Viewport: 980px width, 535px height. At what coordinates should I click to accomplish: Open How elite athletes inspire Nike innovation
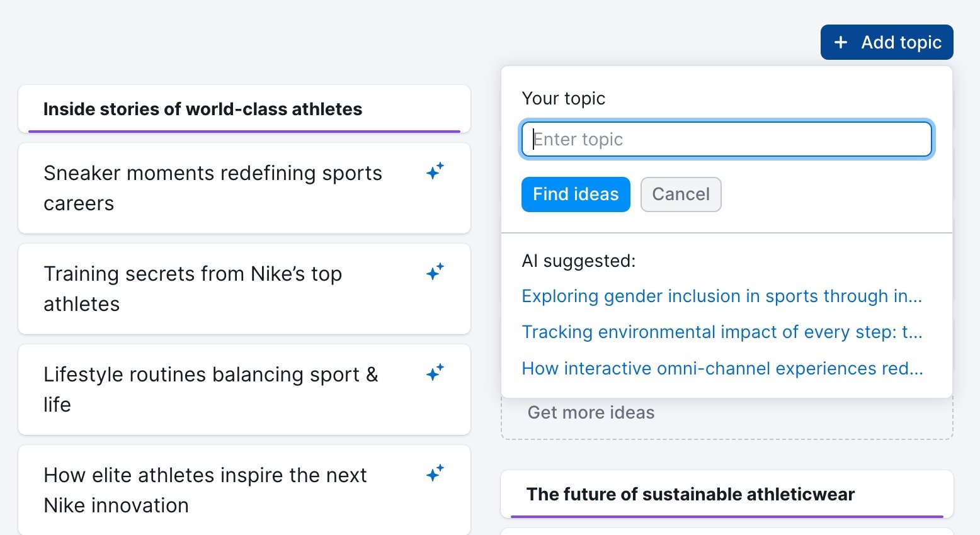coord(205,490)
